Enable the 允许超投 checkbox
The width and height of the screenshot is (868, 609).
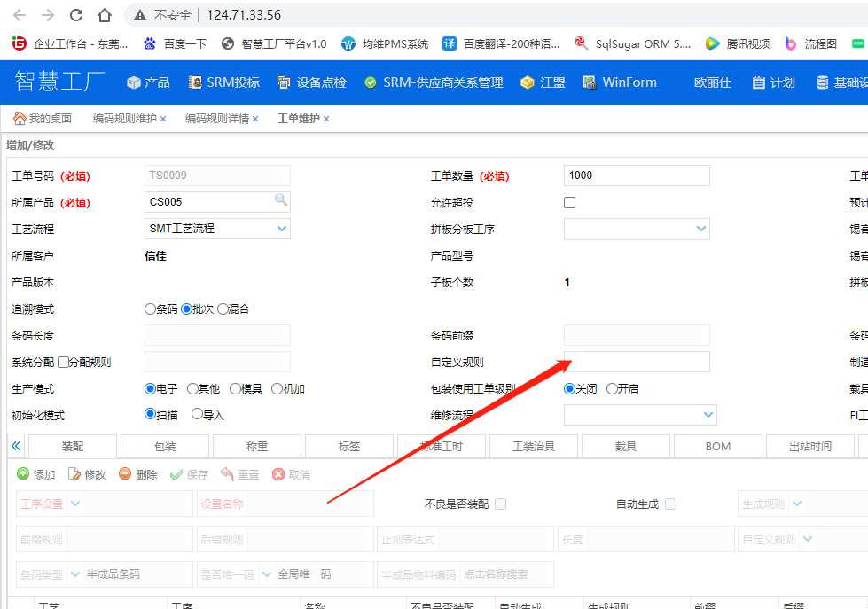tap(570, 202)
